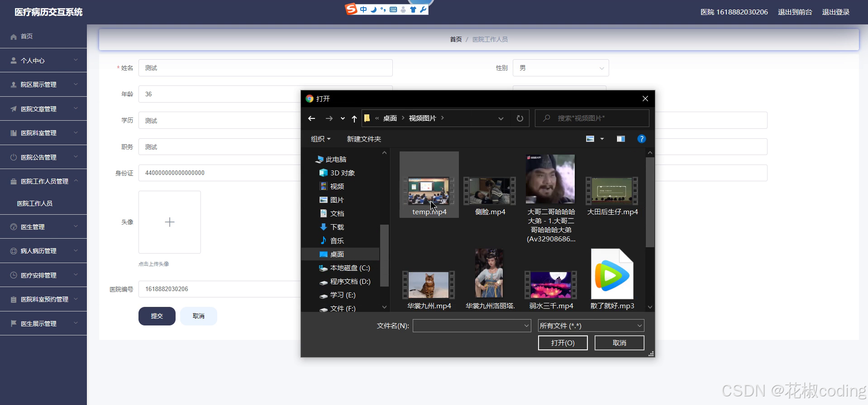Open the 性别 dropdown showing 男
Viewport: 868px width, 405px height.
click(561, 68)
